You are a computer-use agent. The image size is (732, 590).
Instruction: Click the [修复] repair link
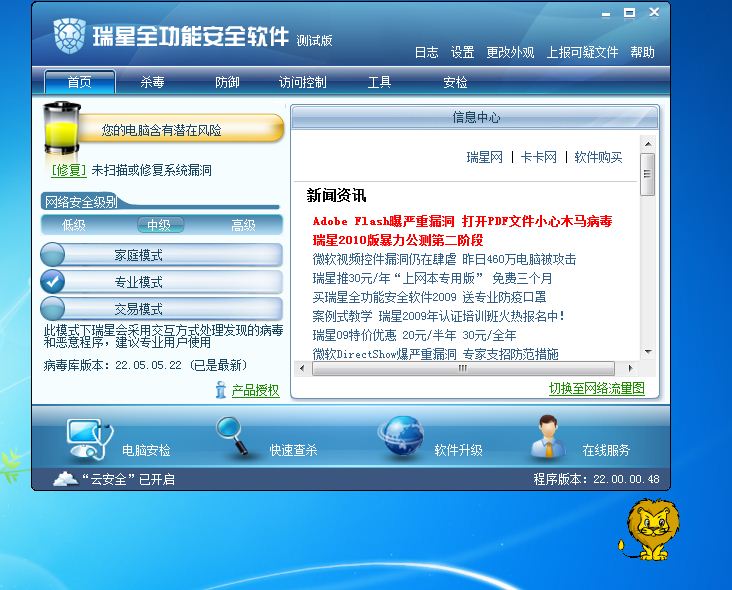tap(69, 170)
